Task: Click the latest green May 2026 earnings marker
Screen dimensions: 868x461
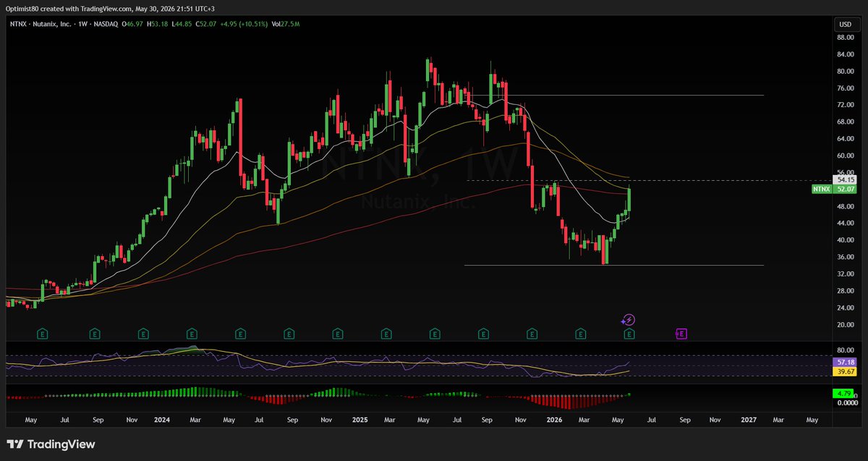Action: (x=629, y=334)
